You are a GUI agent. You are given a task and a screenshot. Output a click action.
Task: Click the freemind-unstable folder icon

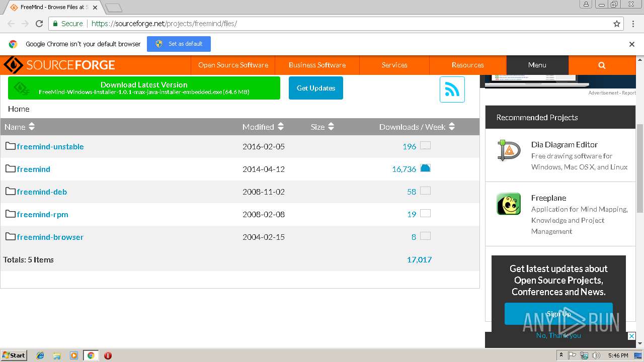tap(11, 146)
